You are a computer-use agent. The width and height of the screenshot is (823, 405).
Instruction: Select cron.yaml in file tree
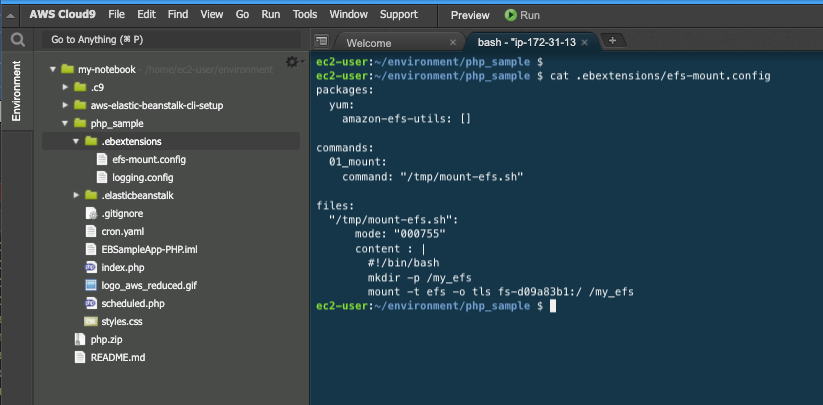[x=123, y=231]
